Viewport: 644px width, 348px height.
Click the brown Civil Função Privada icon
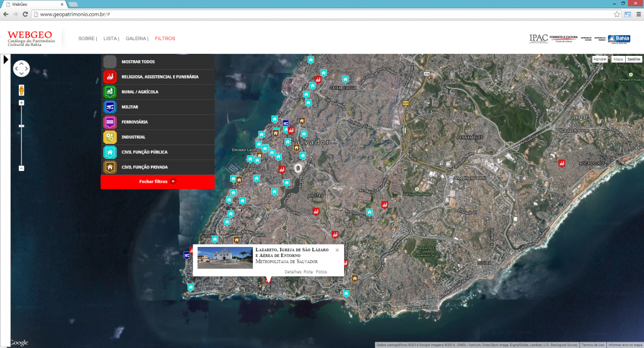[110, 167]
